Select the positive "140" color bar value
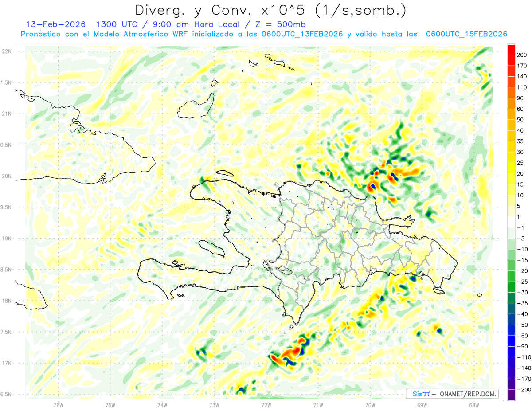Image resolution: width=532 pixels, height=411 pixels. (523, 76)
